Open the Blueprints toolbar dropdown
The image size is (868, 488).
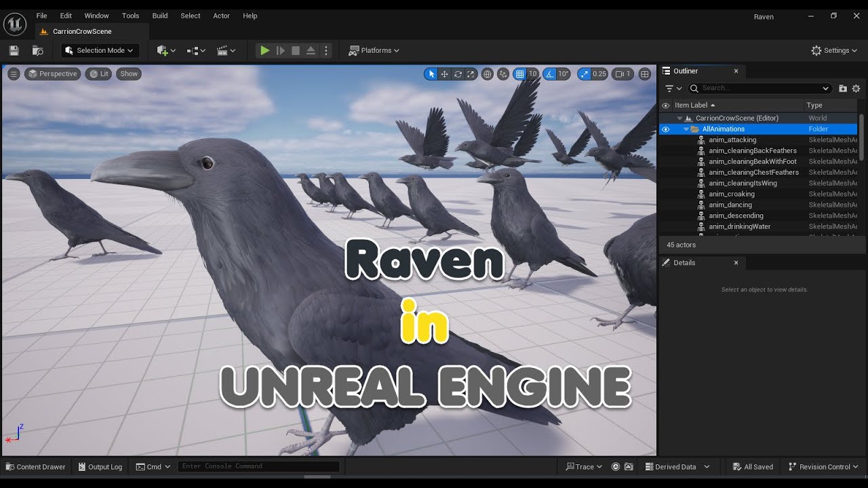tap(196, 50)
